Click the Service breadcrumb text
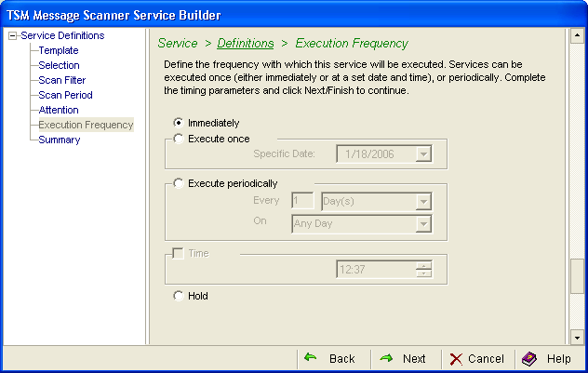This screenshot has width=588, height=373. (178, 44)
